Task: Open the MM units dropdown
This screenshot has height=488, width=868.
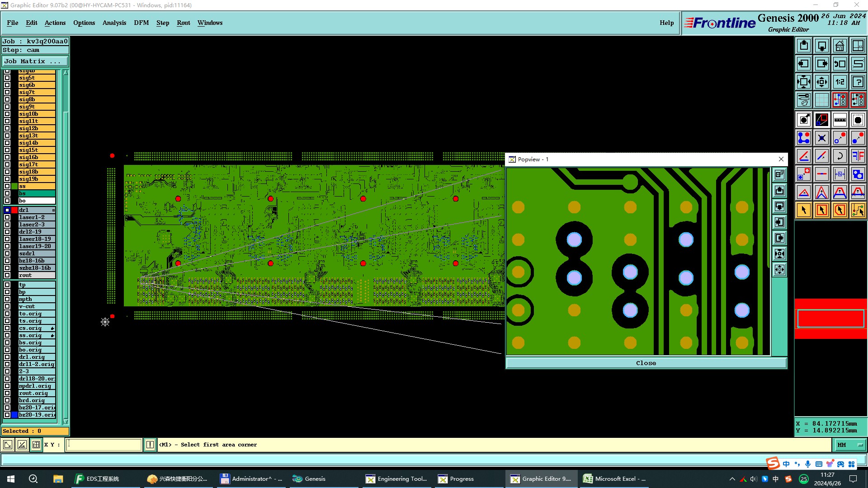Action: (850, 445)
